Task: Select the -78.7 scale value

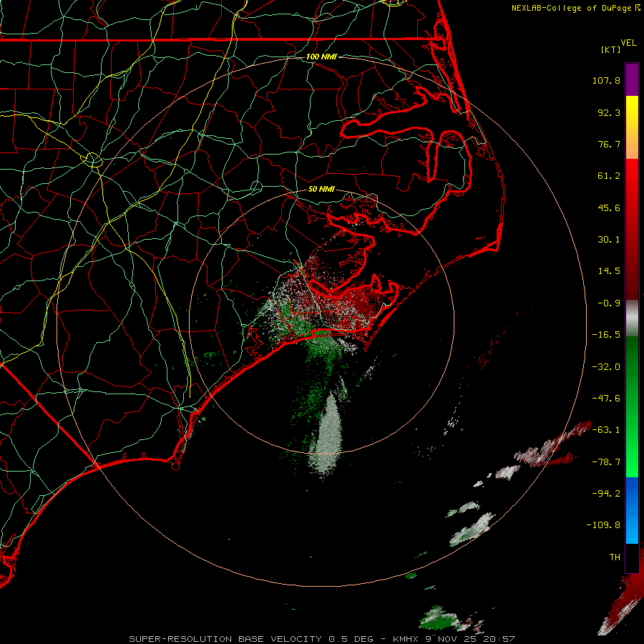Action: point(606,462)
